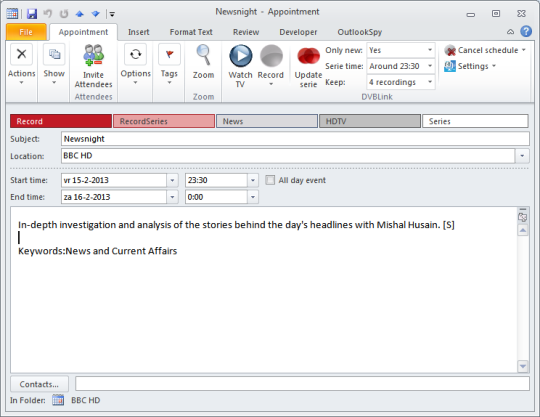Start Watch TV playback
This screenshot has height=417, width=540.
coord(240,66)
